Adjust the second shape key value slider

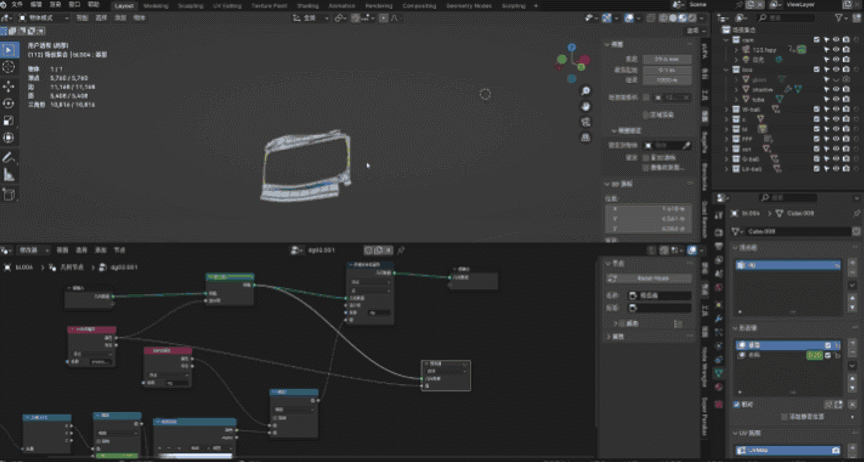[x=814, y=356]
